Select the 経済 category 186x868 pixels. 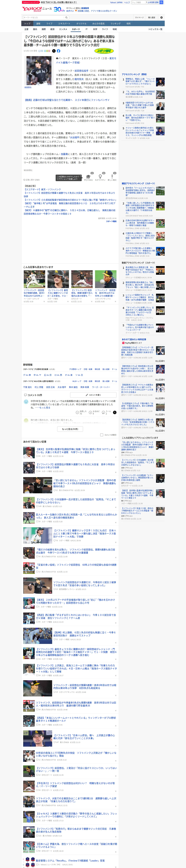(x=52, y=29)
